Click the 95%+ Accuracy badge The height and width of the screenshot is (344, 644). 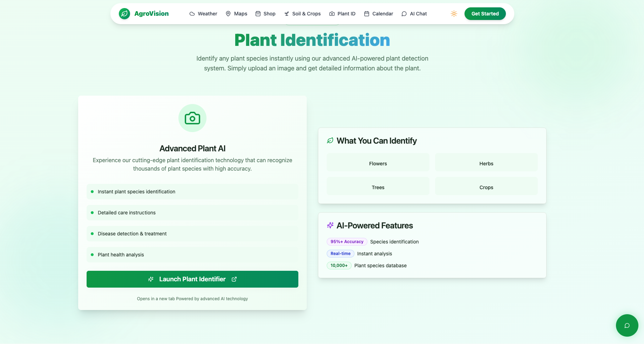point(347,242)
